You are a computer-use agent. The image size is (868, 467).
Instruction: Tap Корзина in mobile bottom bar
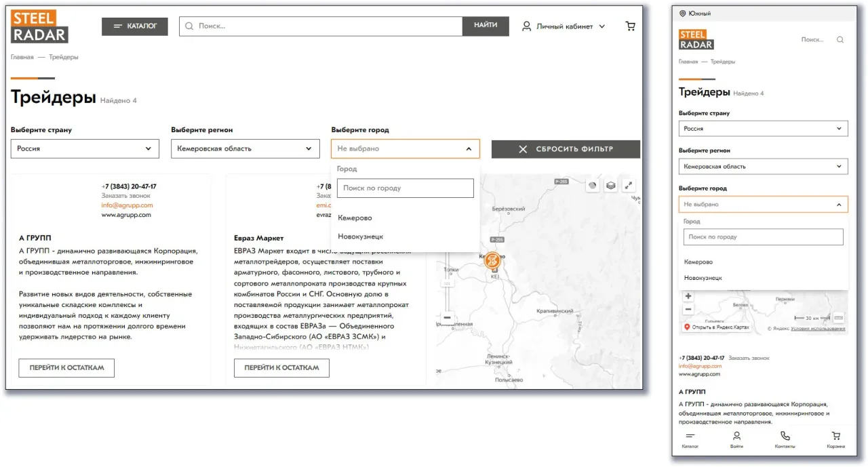(x=835, y=439)
